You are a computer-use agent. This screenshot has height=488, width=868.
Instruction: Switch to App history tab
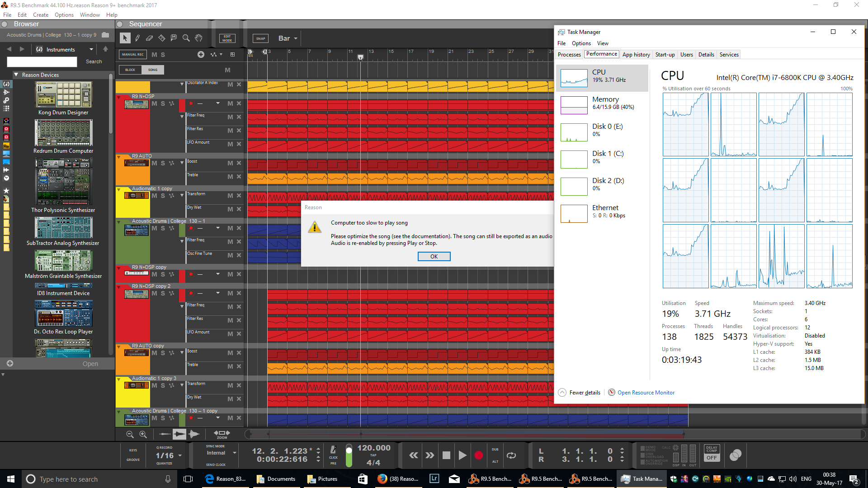636,55
